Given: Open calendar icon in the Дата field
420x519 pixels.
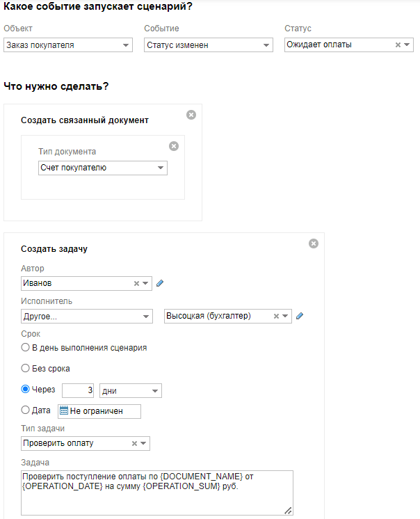Looking at the screenshot, I should (x=63, y=411).
